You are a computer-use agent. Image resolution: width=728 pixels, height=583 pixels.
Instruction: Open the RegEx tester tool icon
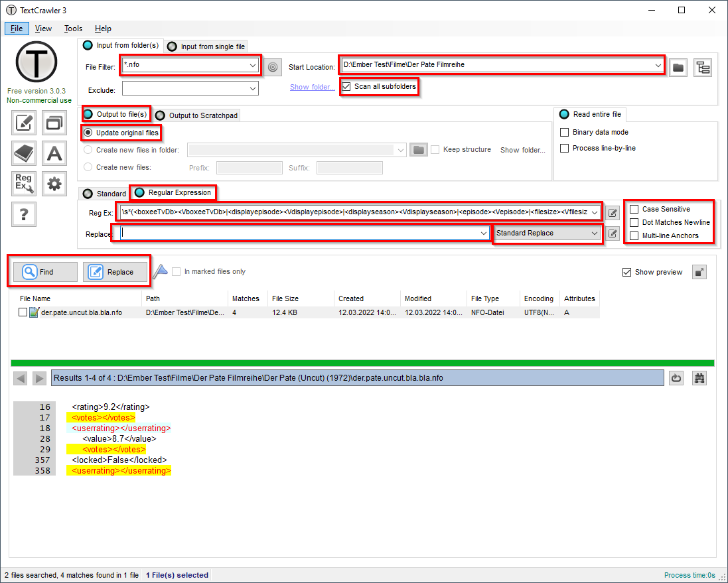click(x=24, y=184)
